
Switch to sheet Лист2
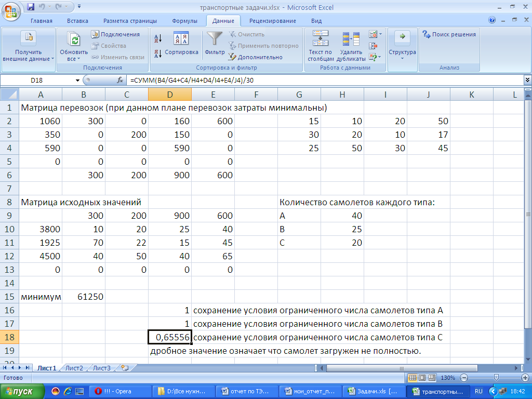pos(74,368)
